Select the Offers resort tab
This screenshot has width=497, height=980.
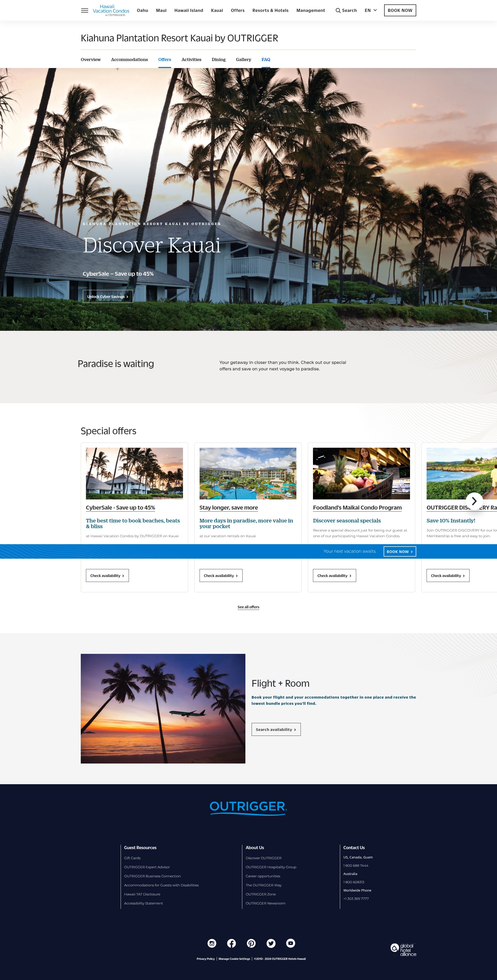click(165, 59)
